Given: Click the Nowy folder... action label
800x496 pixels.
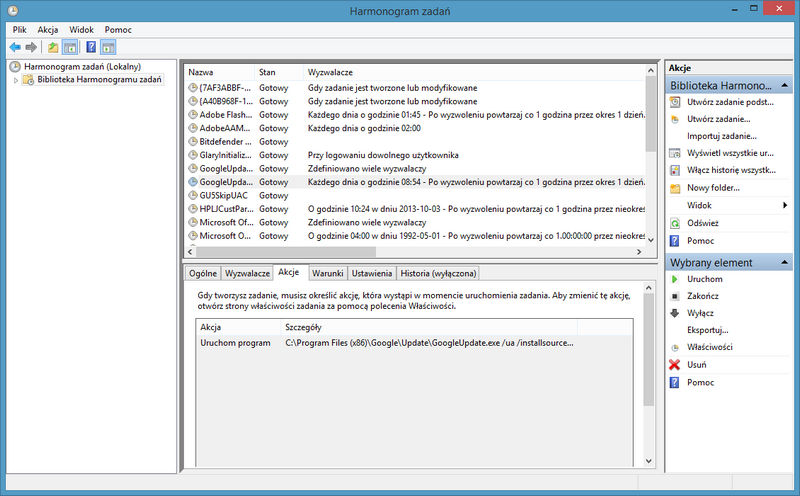Looking at the screenshot, I should 713,188.
